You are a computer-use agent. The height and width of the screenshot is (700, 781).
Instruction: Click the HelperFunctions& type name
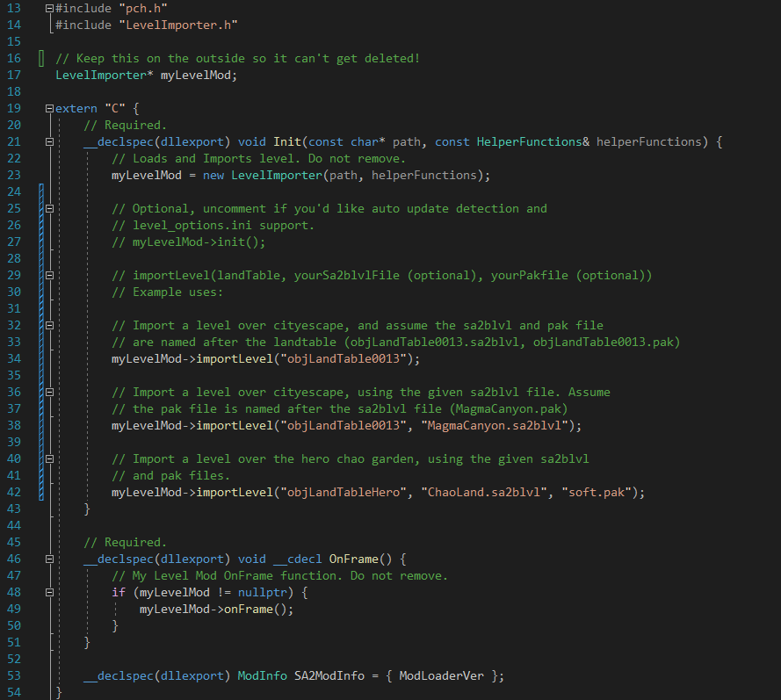point(533,142)
